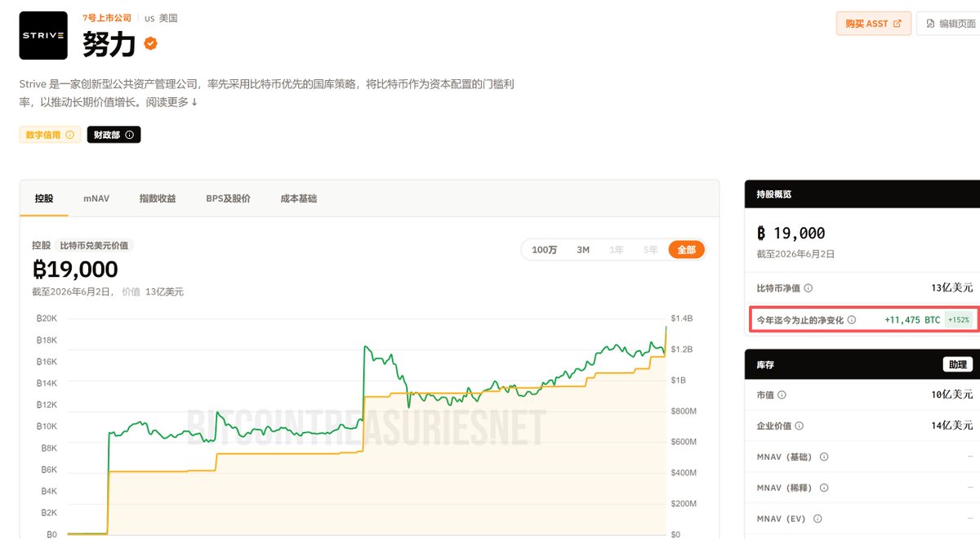
Task: Show info for MNAV（基础）
Action: (x=823, y=457)
